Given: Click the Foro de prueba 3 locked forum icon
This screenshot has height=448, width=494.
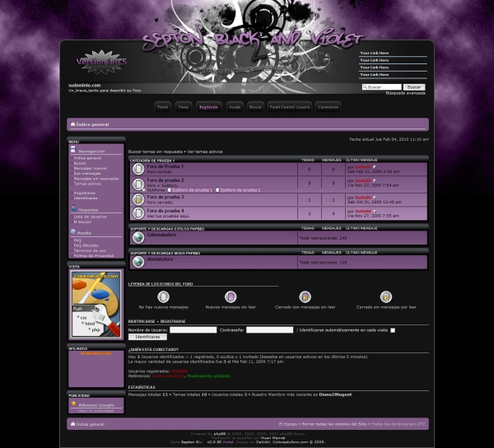Looking at the screenshot, I should pyautogui.click(x=138, y=199).
